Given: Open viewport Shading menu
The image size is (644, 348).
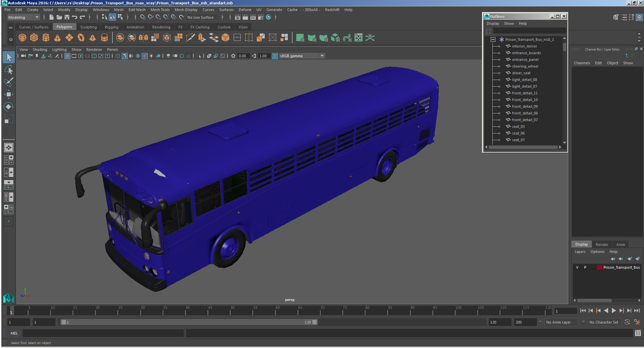Looking at the screenshot, I should (40, 50).
